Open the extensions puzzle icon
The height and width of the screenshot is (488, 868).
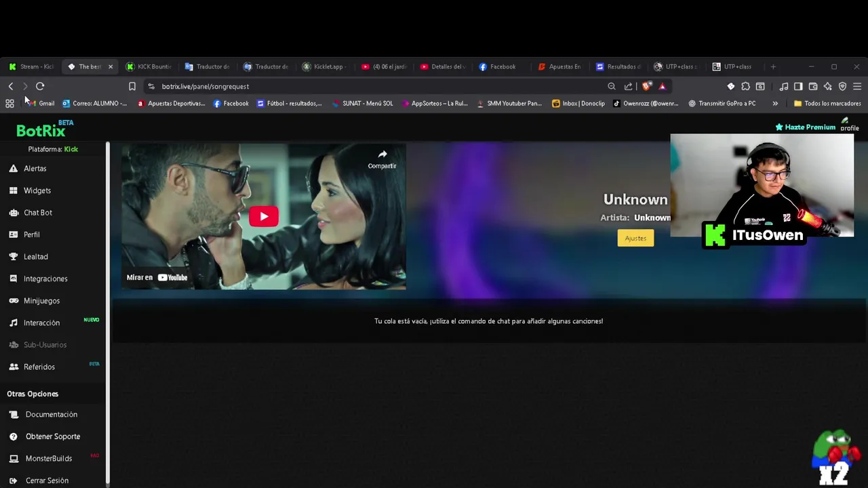point(745,86)
